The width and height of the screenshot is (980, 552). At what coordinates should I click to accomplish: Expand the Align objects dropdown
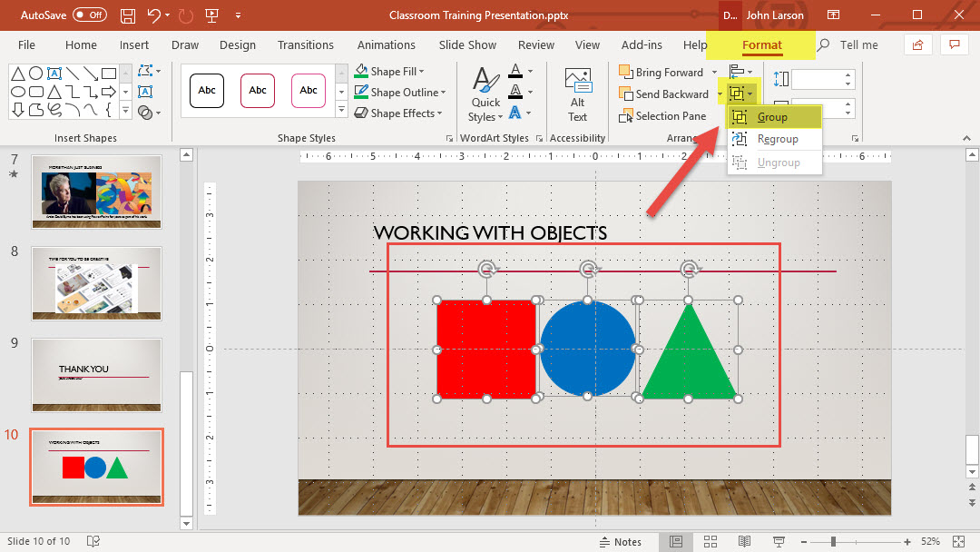click(x=741, y=72)
